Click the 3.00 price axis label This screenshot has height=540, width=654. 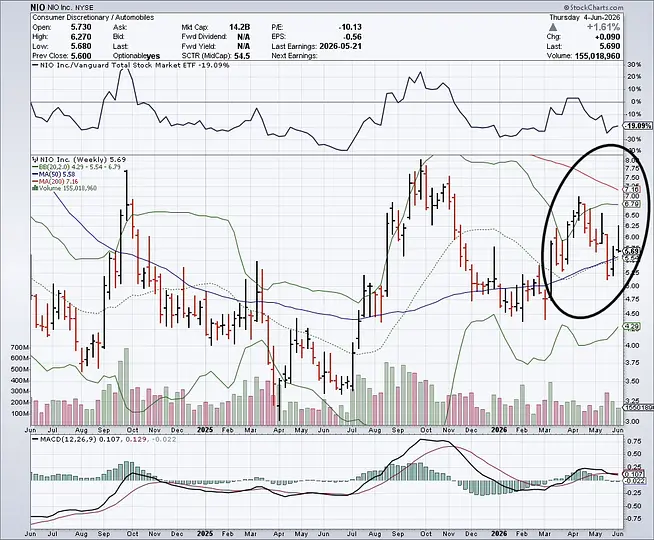[x=632, y=421]
